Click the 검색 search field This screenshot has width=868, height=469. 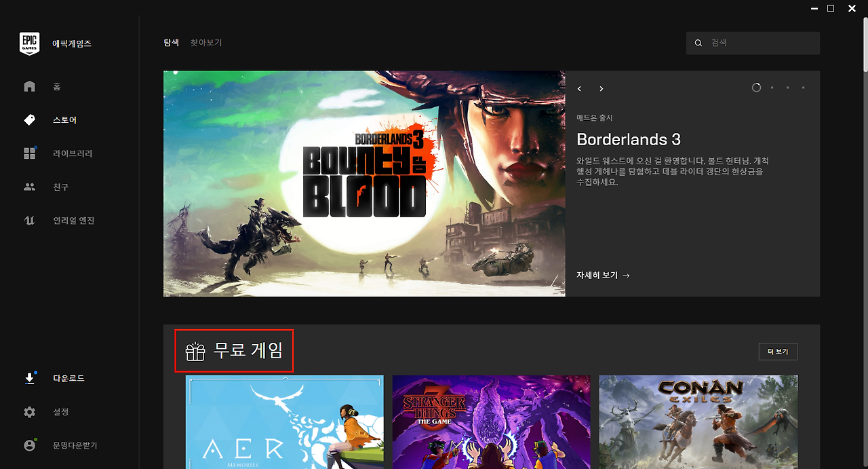pyautogui.click(x=753, y=43)
